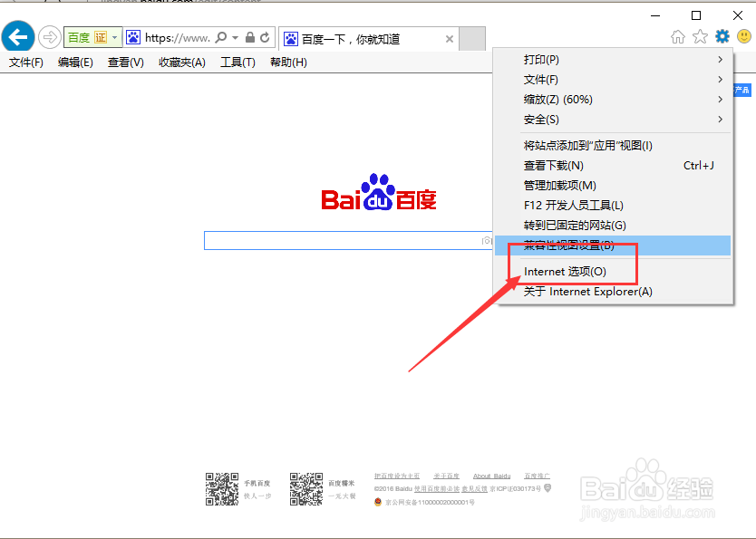Choose 转到已固定的网站(G)
The width and height of the screenshot is (756, 539).
[x=613, y=225]
